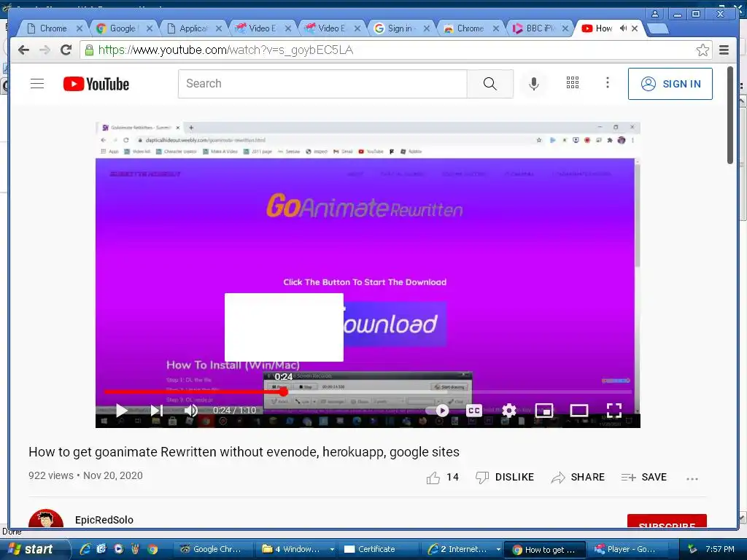Open a new tab button
Image resolution: width=747 pixels, height=560 pixels.
[x=658, y=28]
